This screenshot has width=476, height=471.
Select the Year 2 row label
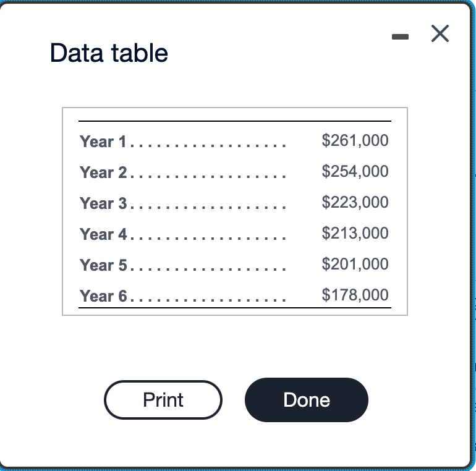[103, 172]
